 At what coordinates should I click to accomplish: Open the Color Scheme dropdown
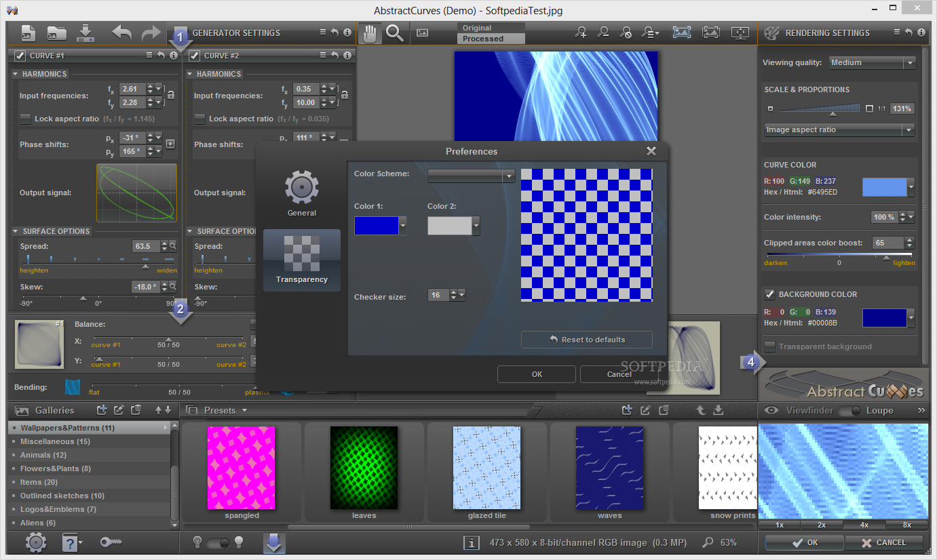tap(471, 176)
